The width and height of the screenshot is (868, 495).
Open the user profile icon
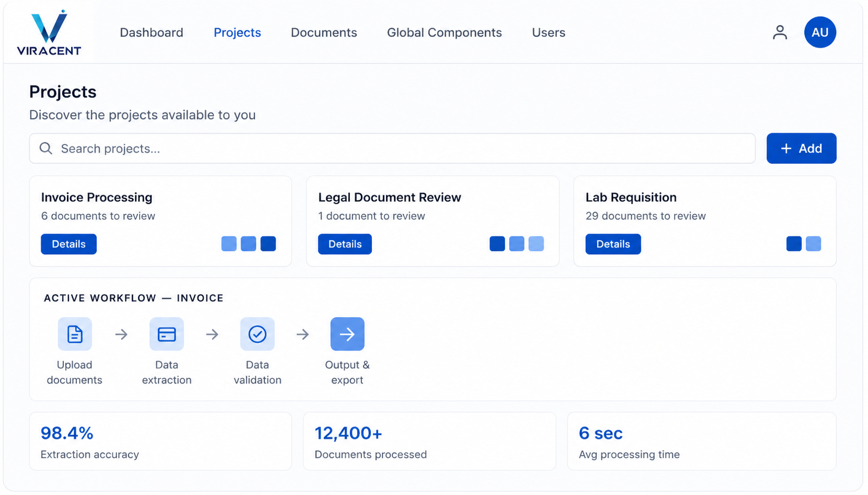780,32
